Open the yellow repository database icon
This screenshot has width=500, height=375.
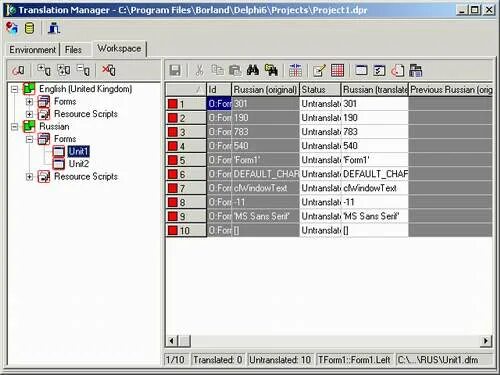(30, 28)
